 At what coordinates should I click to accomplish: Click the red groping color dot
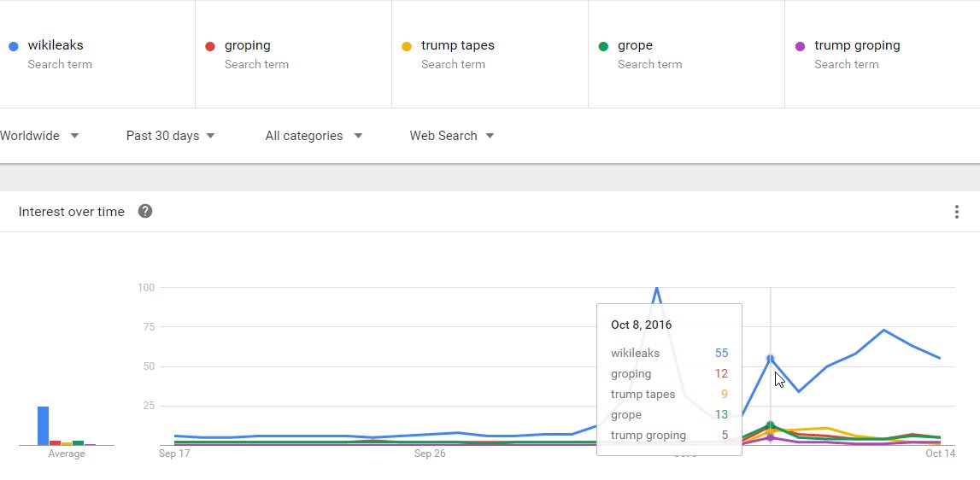pos(210,46)
